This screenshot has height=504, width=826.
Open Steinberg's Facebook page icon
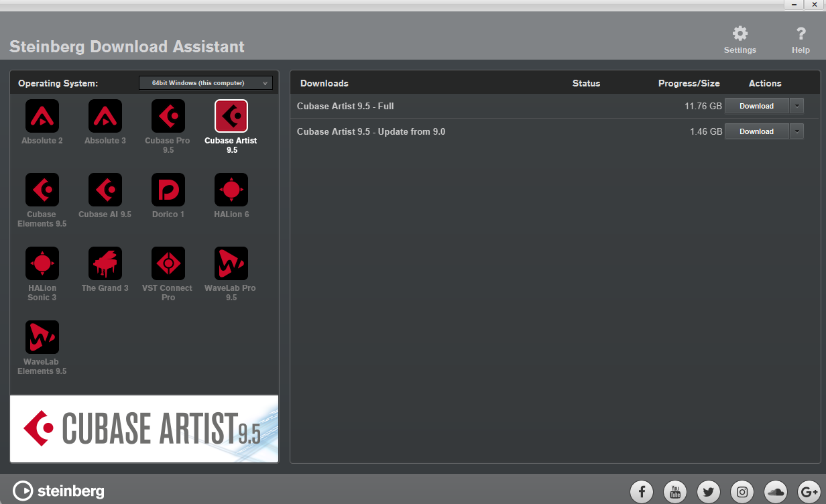click(642, 492)
